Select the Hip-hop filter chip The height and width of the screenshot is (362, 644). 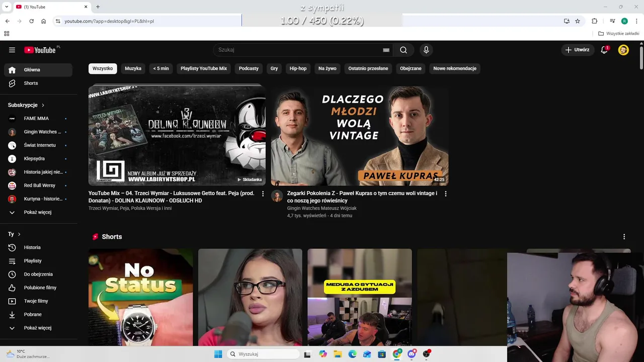[298, 68]
